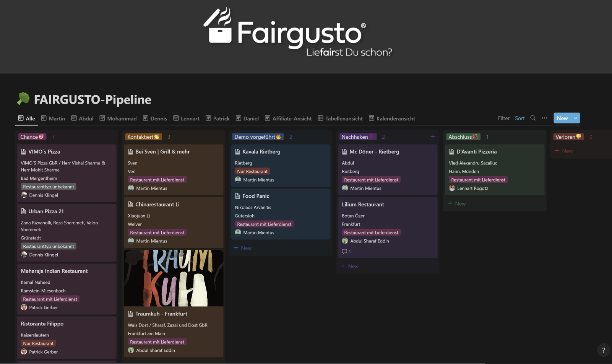Viewport: 612px width, 364px height.
Task: Open the Traumkuh cover image
Action: [174, 278]
